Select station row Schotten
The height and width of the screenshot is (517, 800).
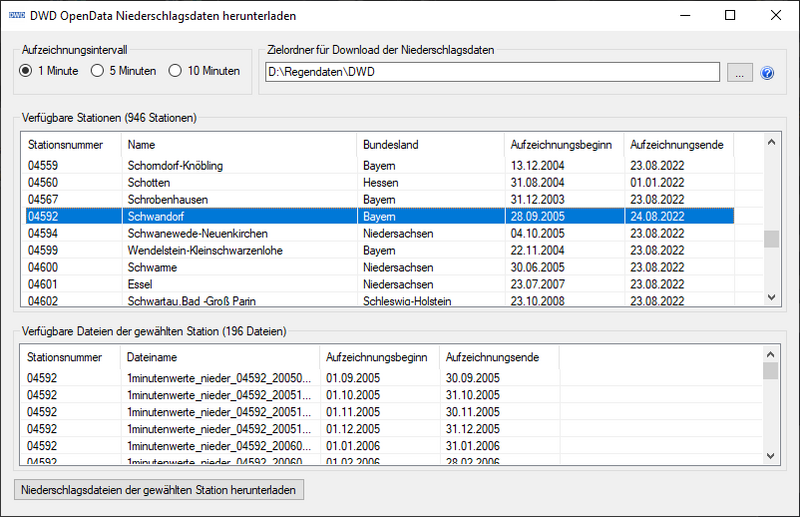380,182
